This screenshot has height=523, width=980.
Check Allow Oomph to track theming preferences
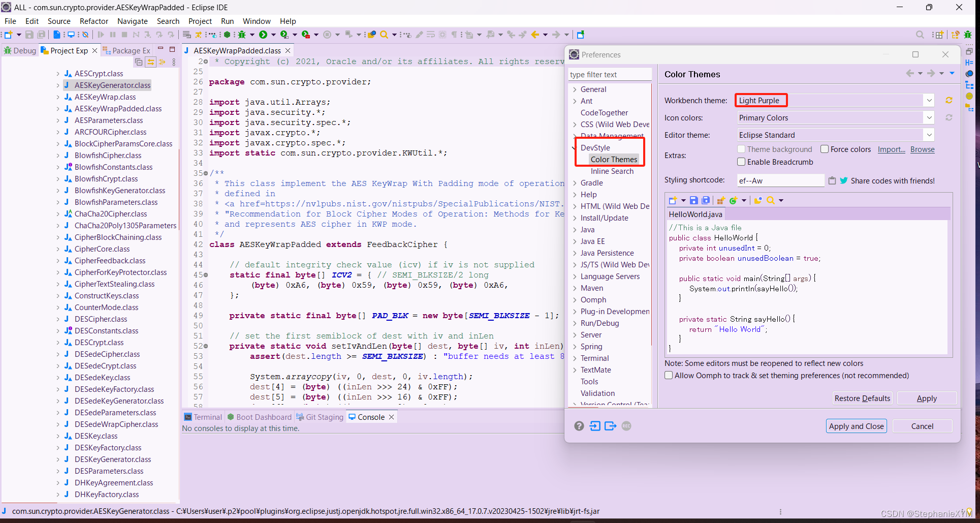[x=669, y=375]
